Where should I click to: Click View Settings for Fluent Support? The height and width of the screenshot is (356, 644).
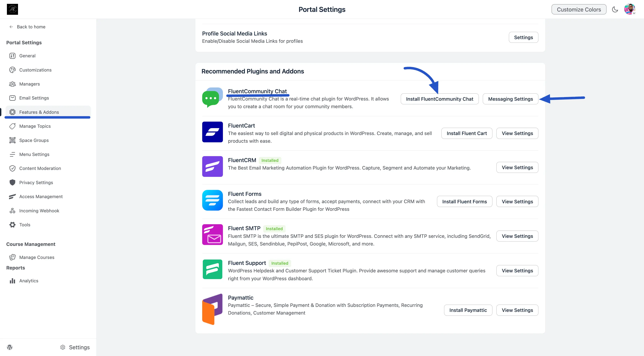pyautogui.click(x=517, y=270)
